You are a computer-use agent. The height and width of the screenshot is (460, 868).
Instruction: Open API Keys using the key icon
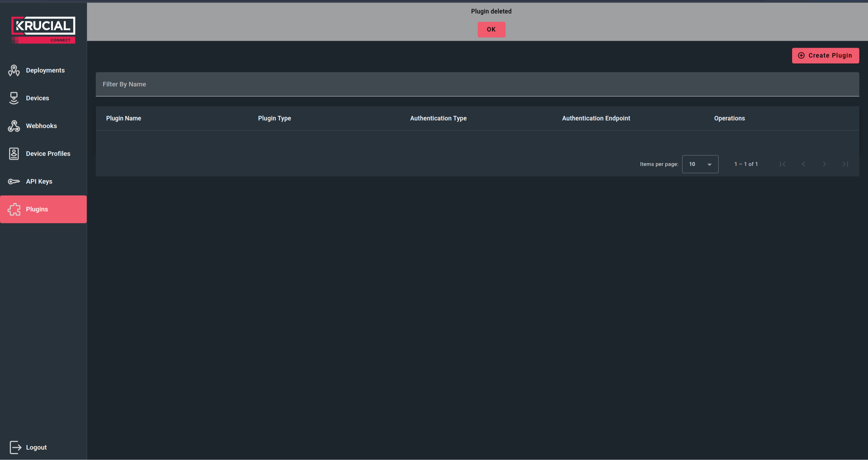coord(14,181)
